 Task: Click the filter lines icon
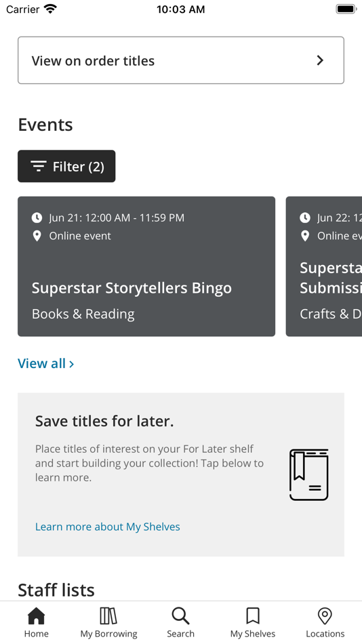38,166
